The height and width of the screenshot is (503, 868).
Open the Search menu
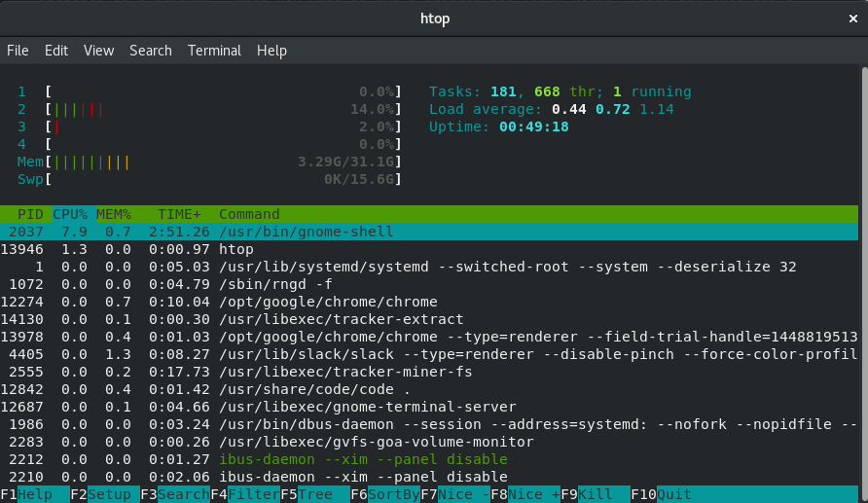[x=151, y=51]
